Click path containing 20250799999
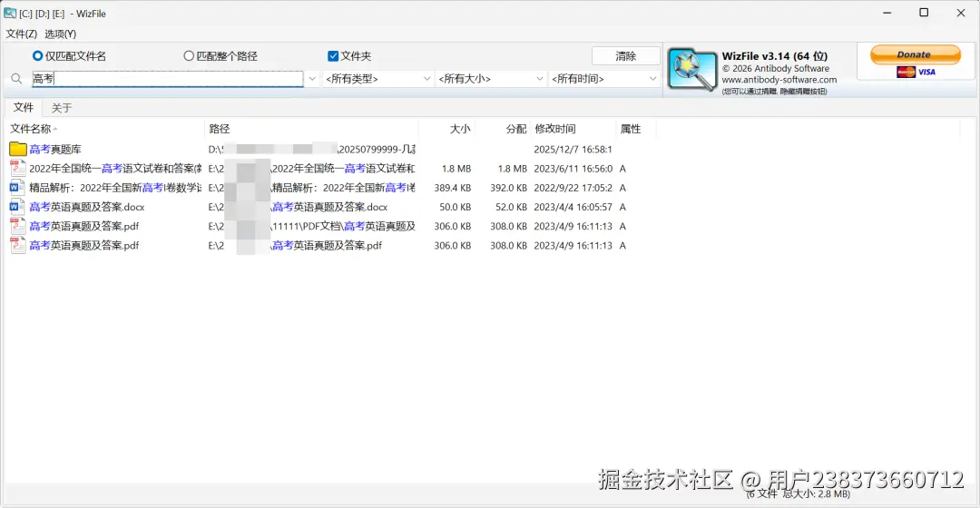The width and height of the screenshot is (980, 508). click(312, 150)
